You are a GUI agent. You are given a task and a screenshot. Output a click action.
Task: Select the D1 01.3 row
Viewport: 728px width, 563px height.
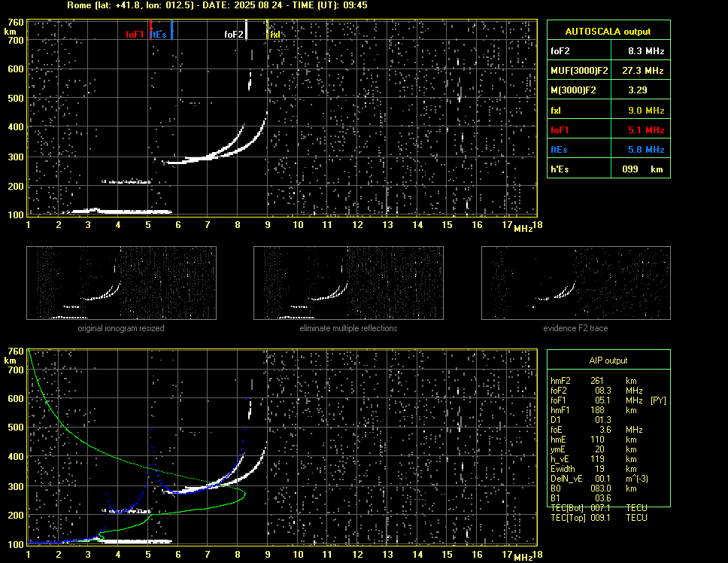pyautogui.click(x=581, y=420)
